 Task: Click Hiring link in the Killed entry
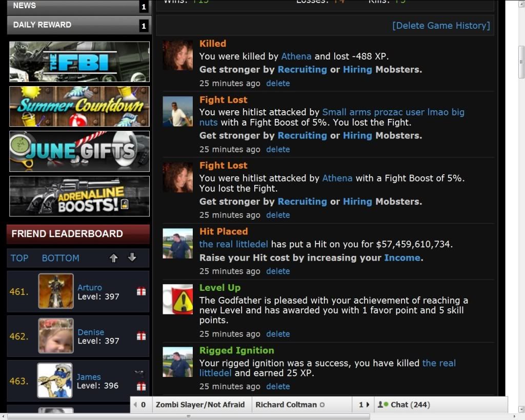tap(357, 69)
